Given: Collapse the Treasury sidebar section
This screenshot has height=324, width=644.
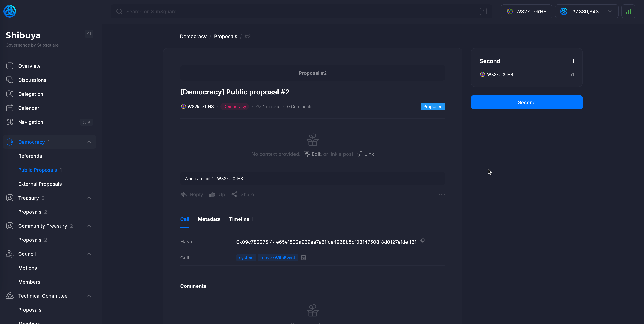Looking at the screenshot, I should pos(89,198).
